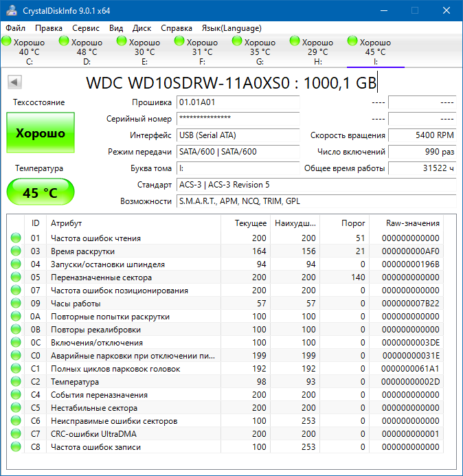This screenshot has width=463, height=476.
Task: Click the CrystalDiskInfo app icon in title bar
Action: coord(12,10)
